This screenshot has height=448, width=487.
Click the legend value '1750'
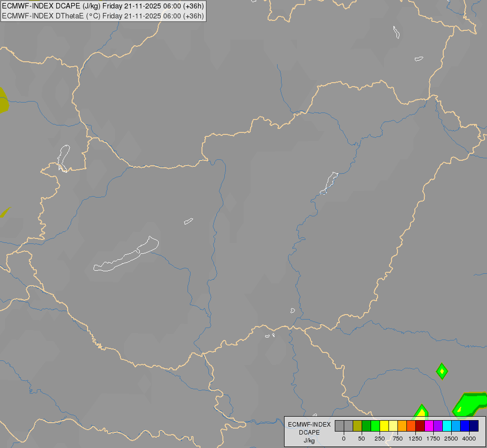tap(433, 439)
